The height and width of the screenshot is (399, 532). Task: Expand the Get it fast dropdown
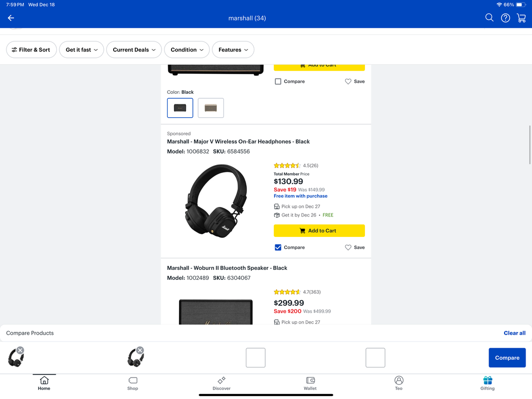click(81, 49)
